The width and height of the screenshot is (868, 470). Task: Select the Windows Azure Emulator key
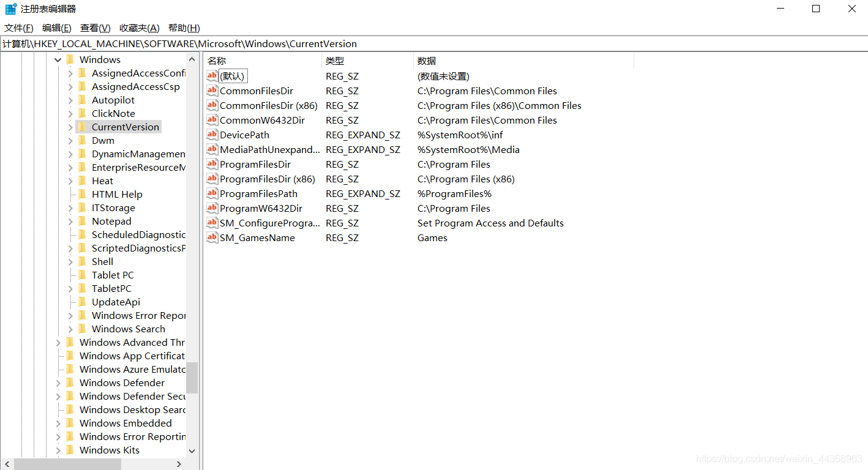tap(132, 369)
